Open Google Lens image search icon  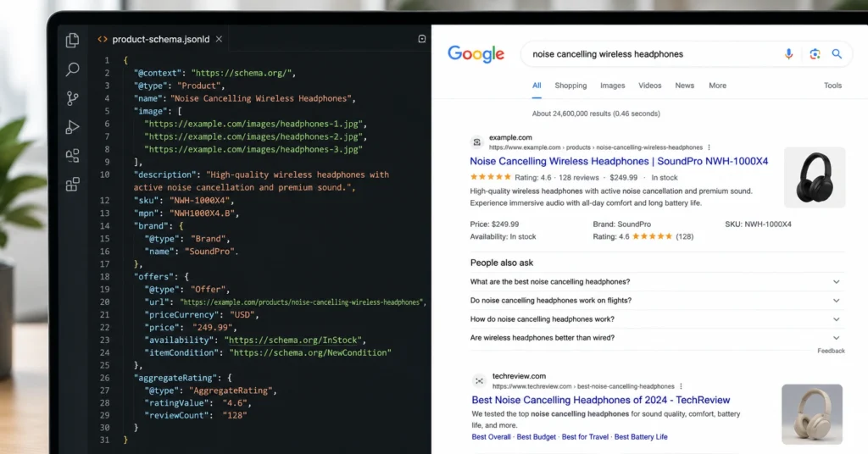815,53
